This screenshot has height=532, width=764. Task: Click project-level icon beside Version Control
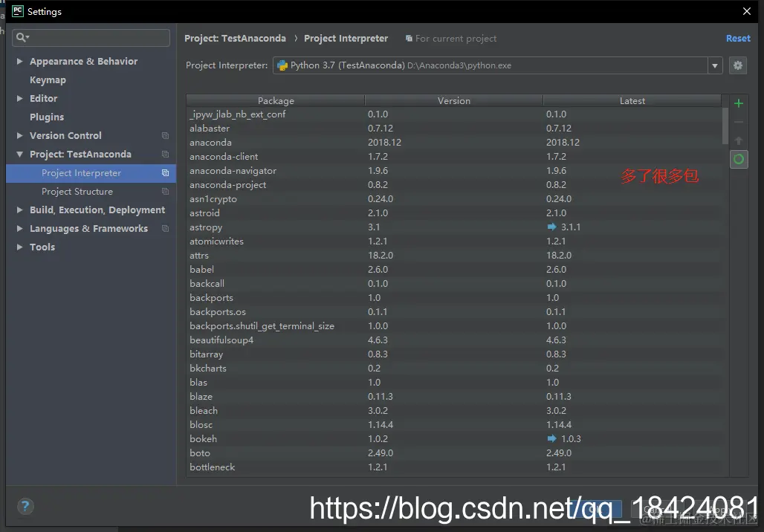165,135
